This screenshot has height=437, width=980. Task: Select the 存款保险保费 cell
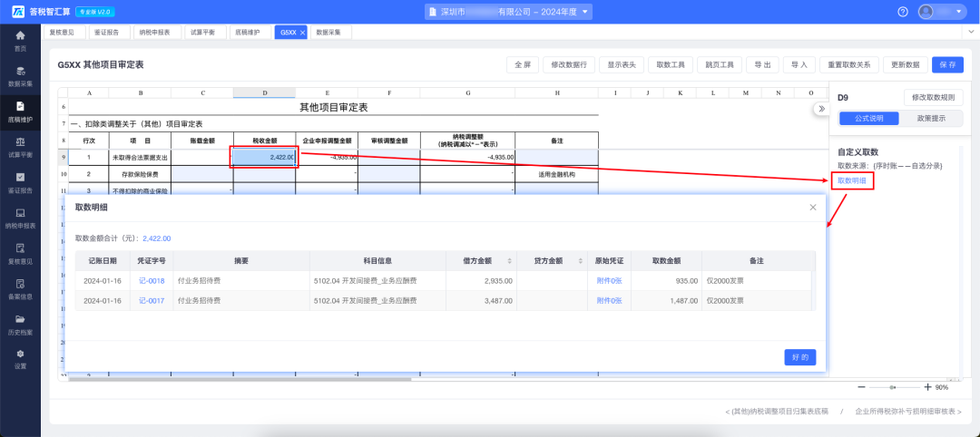(140, 173)
